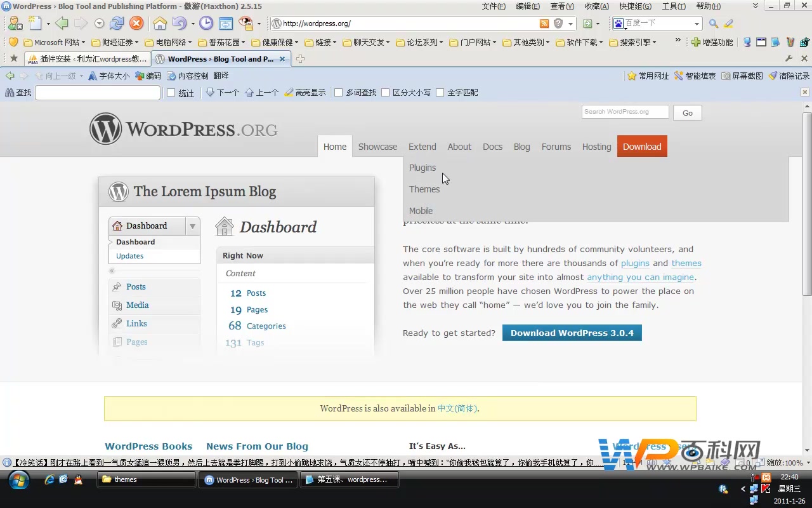Click the green Go arrow button
This screenshot has height=508, width=812.
click(587, 23)
